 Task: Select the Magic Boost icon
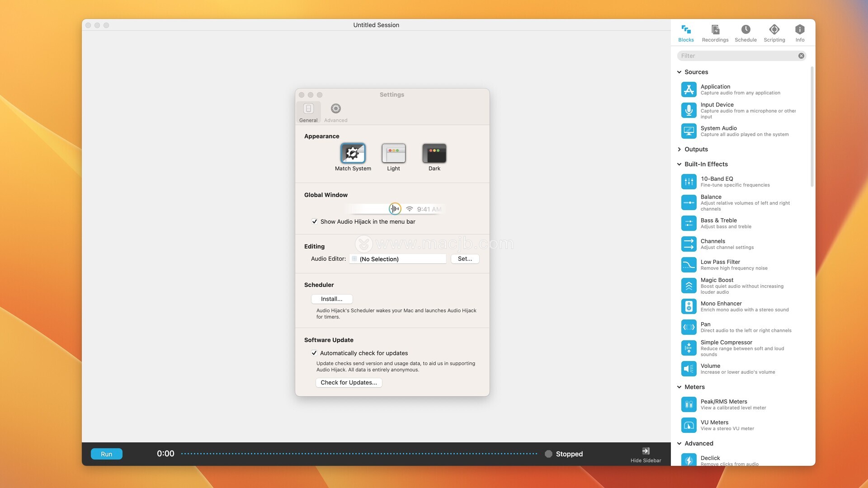coord(689,286)
